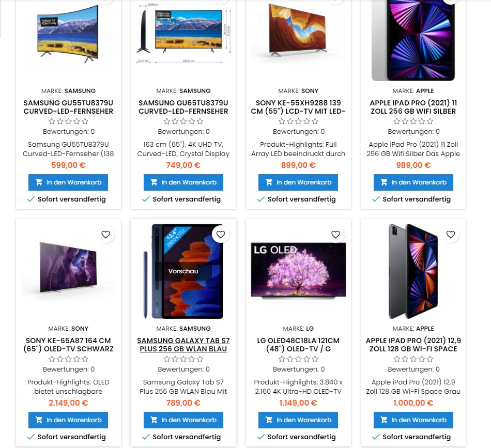Click five-star rating under Samsung GU55TU8379U
Viewport: 491px width, 448px height.
pos(69,121)
